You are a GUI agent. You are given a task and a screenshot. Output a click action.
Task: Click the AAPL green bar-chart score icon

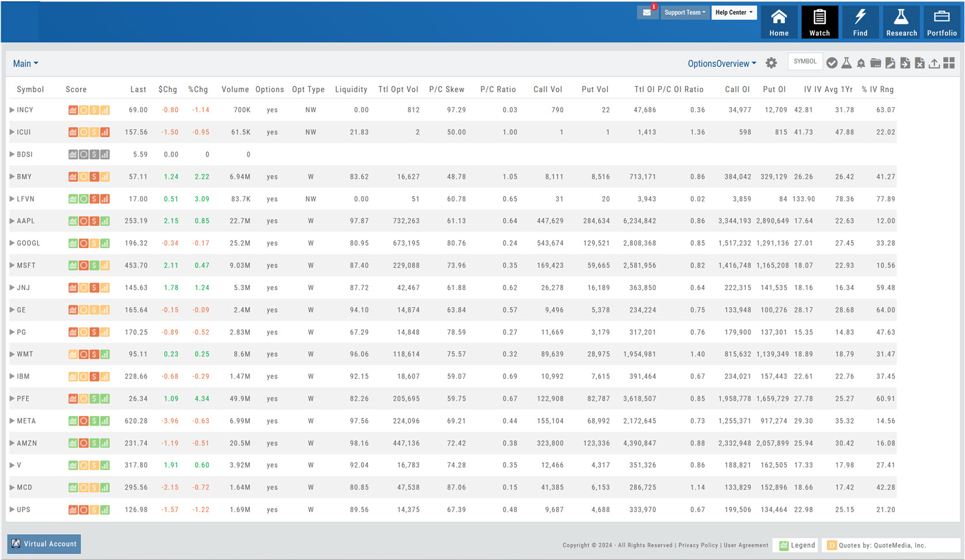pos(105,221)
